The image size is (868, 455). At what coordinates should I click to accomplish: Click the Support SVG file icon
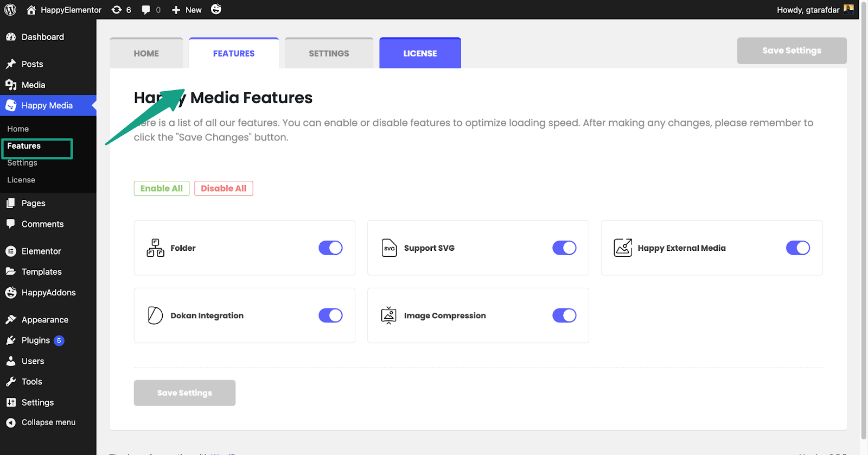tap(390, 248)
